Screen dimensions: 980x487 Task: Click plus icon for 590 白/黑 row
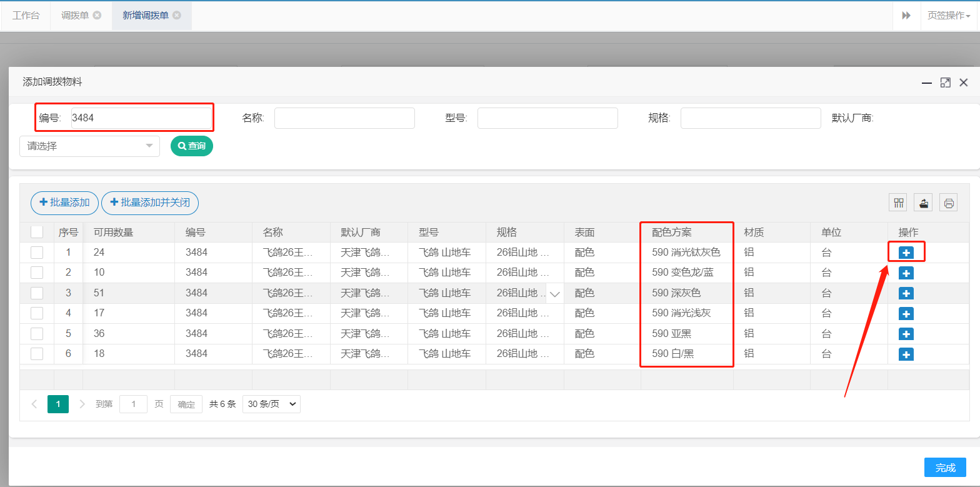tap(906, 354)
